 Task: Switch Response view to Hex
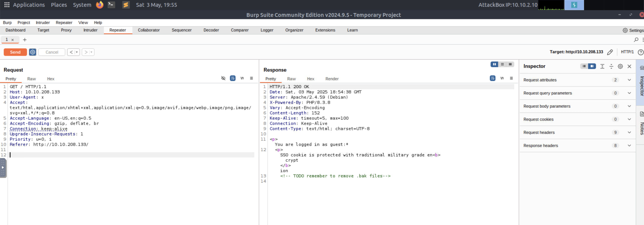[311, 79]
